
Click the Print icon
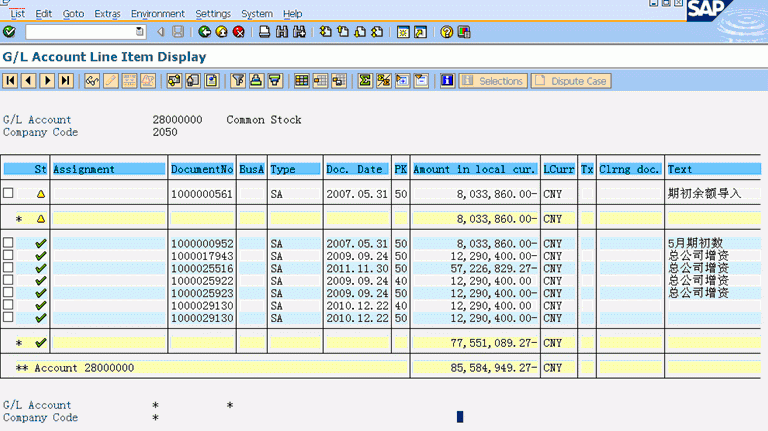point(264,32)
